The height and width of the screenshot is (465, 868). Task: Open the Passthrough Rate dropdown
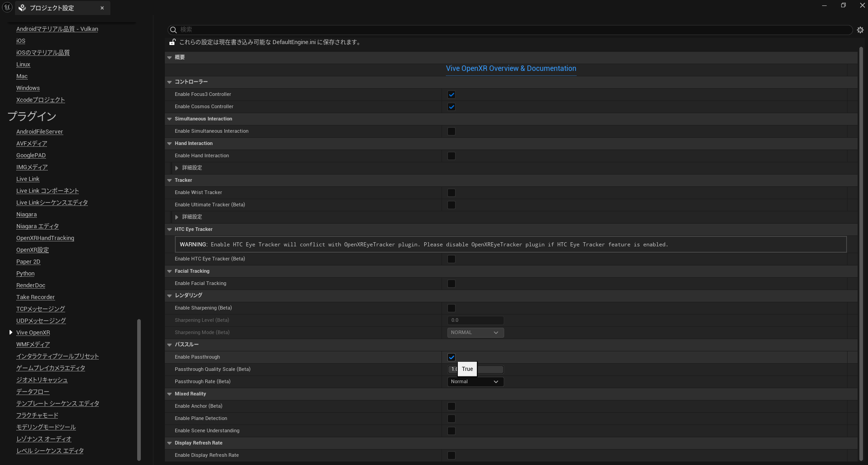coord(475,382)
